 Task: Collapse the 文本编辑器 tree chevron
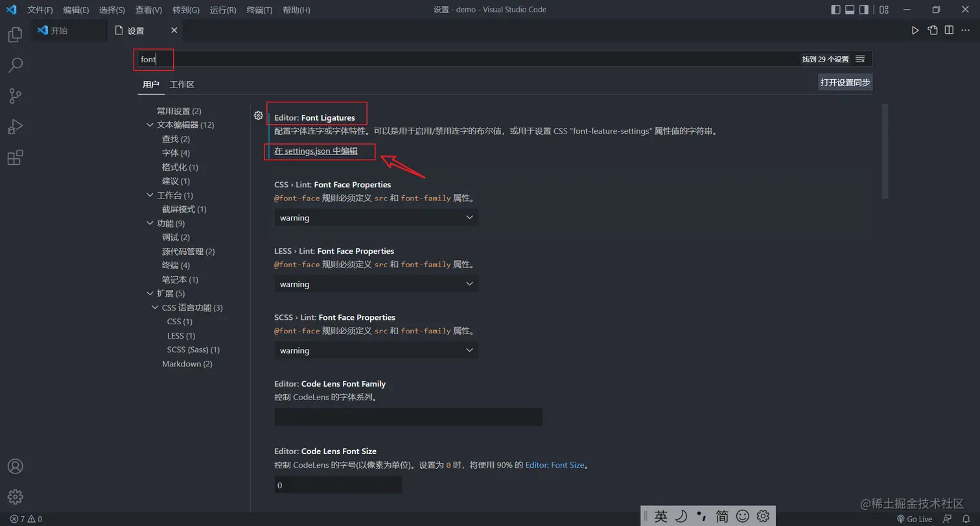[150, 125]
